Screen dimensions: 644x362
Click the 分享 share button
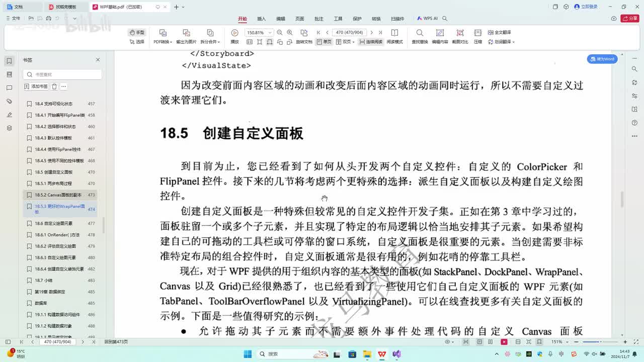[630, 19]
